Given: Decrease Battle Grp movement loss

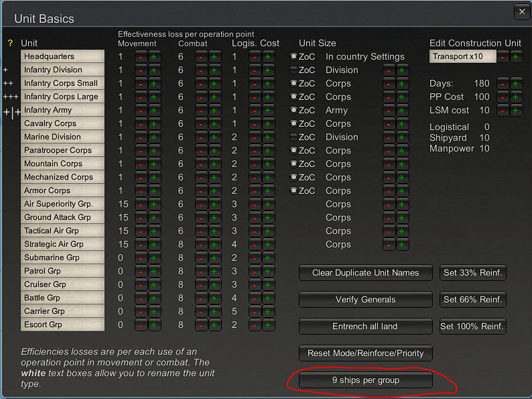Looking at the screenshot, I should pyautogui.click(x=141, y=298).
